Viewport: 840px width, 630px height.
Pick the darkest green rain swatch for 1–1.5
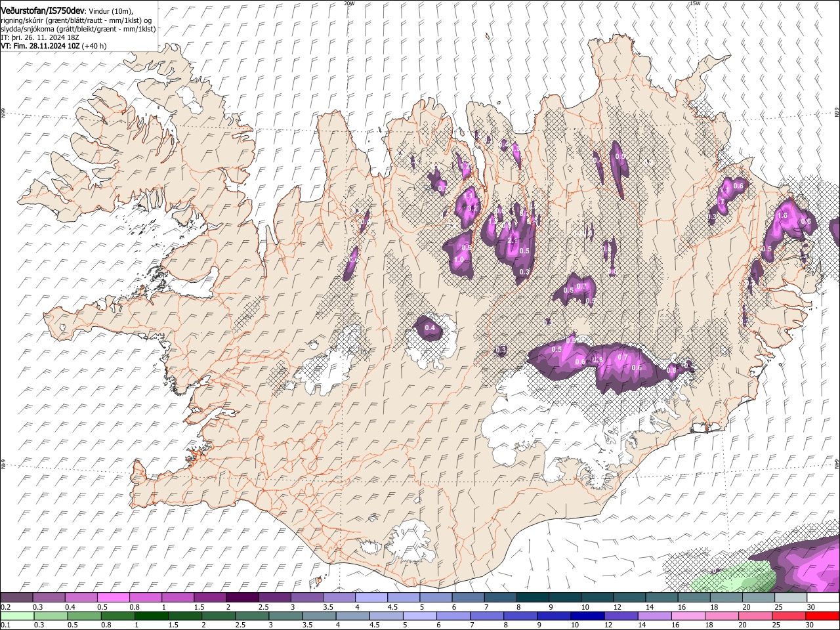pyautogui.click(x=152, y=616)
